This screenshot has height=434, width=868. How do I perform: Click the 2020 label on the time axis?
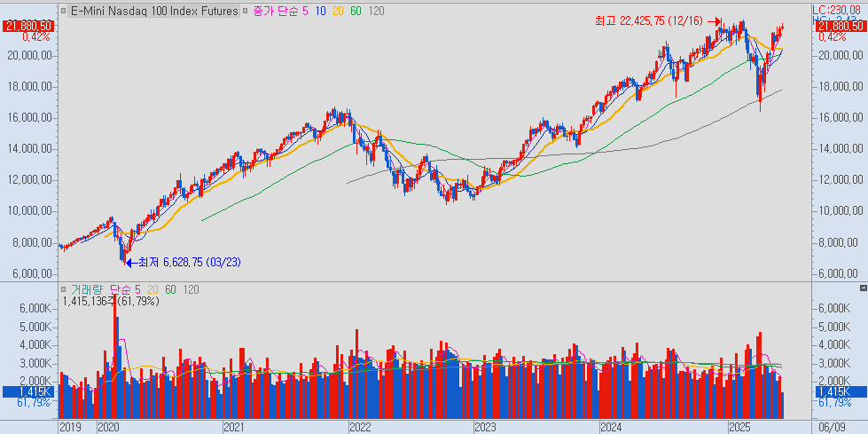pos(108,428)
